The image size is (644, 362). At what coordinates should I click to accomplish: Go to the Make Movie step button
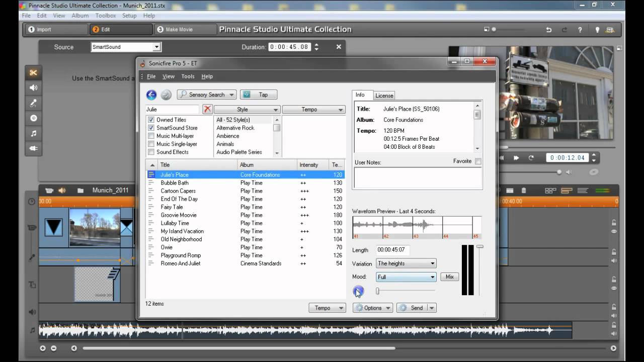[185, 30]
